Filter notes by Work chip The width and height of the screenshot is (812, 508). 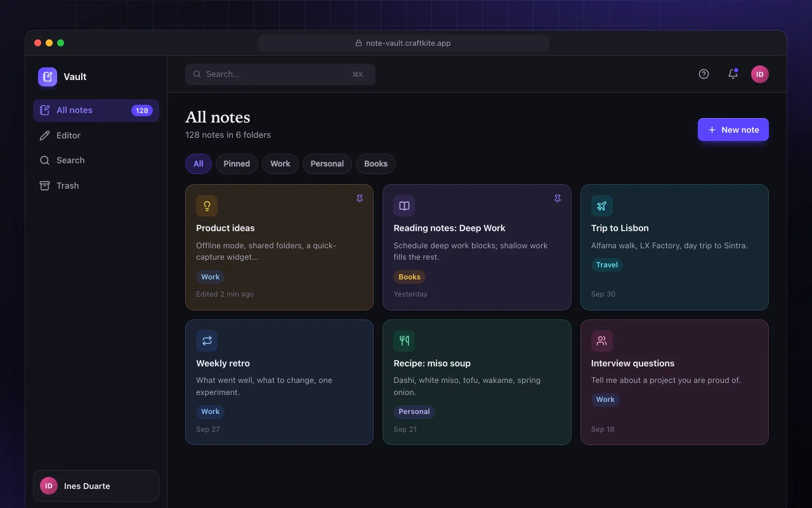click(x=280, y=164)
